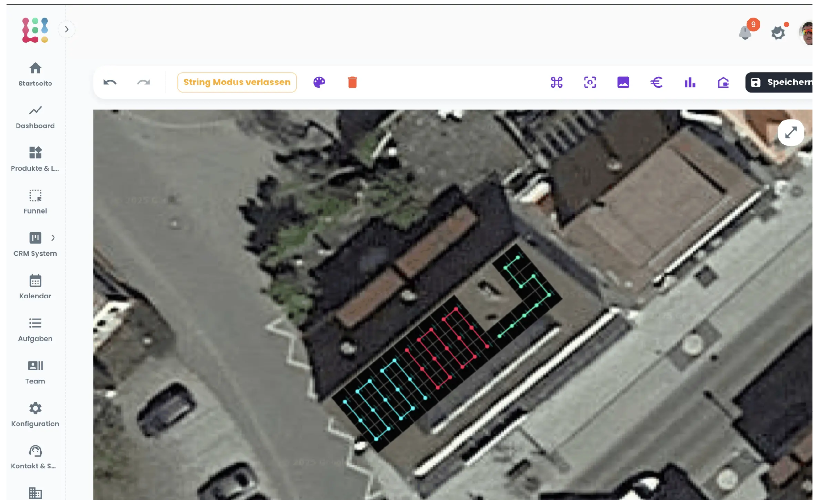Click the redo arrow icon
Viewport: 819px width, 504px height.
click(143, 82)
